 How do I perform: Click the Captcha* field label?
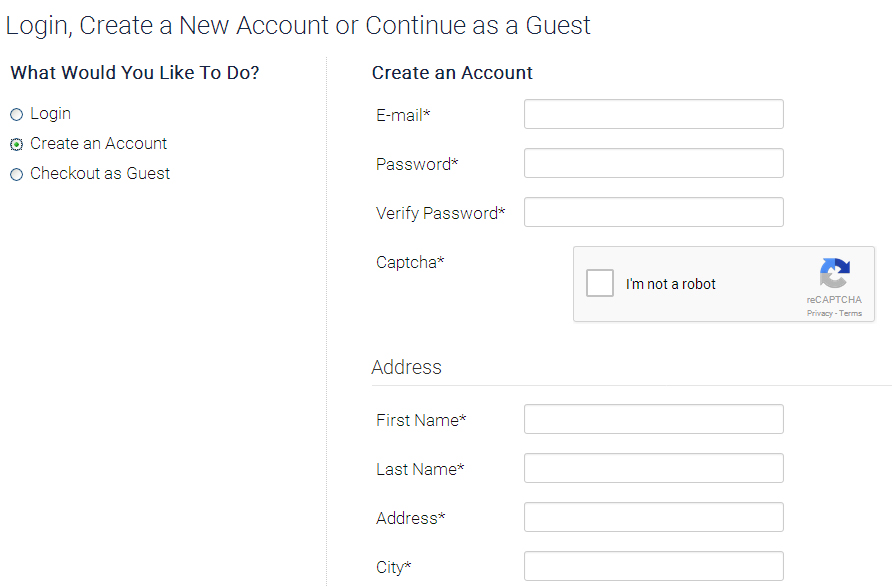[410, 263]
